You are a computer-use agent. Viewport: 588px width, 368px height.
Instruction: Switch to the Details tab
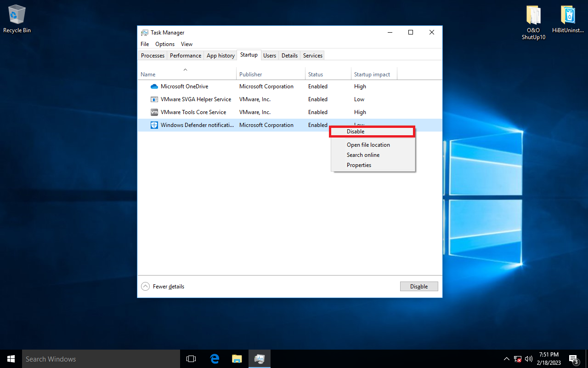[289, 56]
